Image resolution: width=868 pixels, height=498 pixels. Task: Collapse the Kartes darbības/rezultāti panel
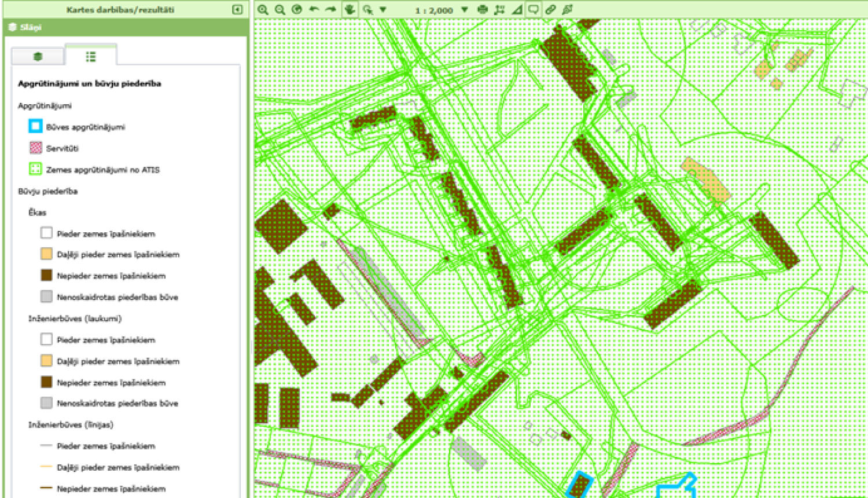(237, 9)
